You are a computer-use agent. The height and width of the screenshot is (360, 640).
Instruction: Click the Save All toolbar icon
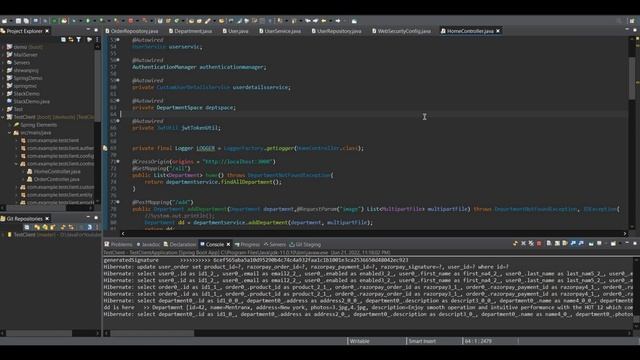26,20
